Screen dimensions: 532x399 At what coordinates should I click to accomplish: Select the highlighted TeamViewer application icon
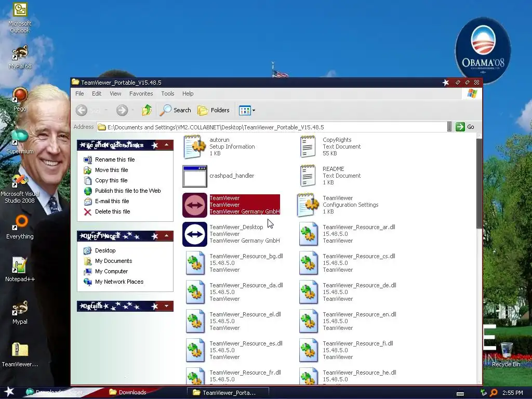195,205
